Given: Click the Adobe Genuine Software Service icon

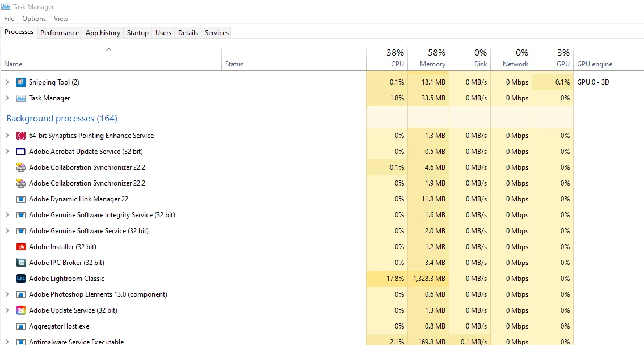Looking at the screenshot, I should [x=21, y=231].
